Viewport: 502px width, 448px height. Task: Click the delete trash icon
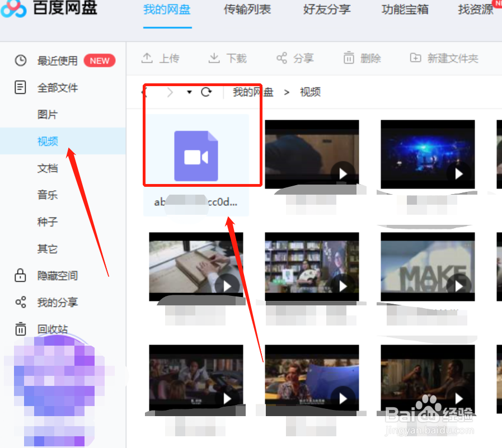click(x=348, y=58)
